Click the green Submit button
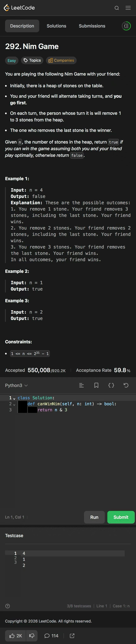 point(121,517)
